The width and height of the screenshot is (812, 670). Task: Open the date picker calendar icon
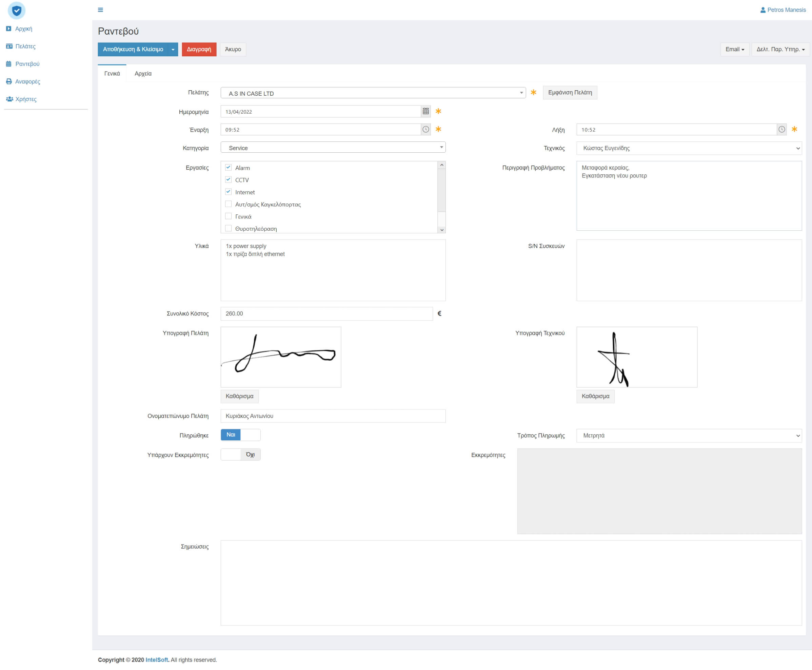pos(425,112)
